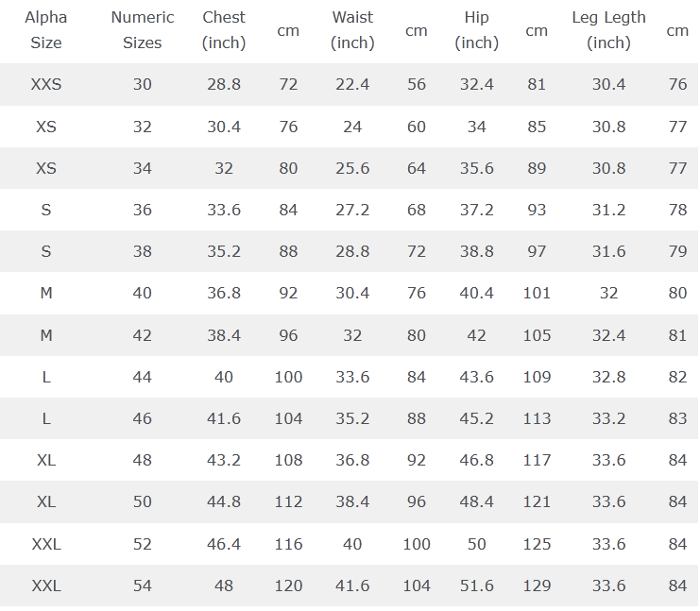Select the hip cm value 129 cell
The height and width of the screenshot is (611, 700).
(537, 586)
